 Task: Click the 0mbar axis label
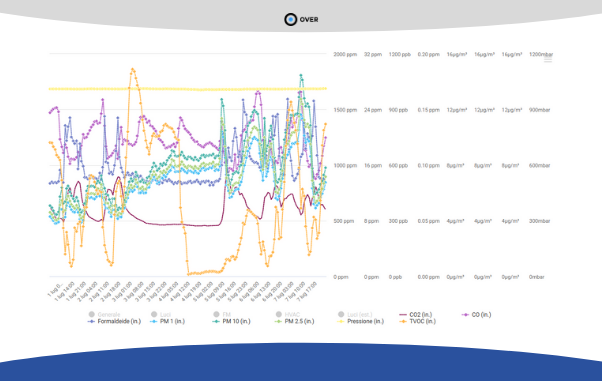[x=536, y=277]
